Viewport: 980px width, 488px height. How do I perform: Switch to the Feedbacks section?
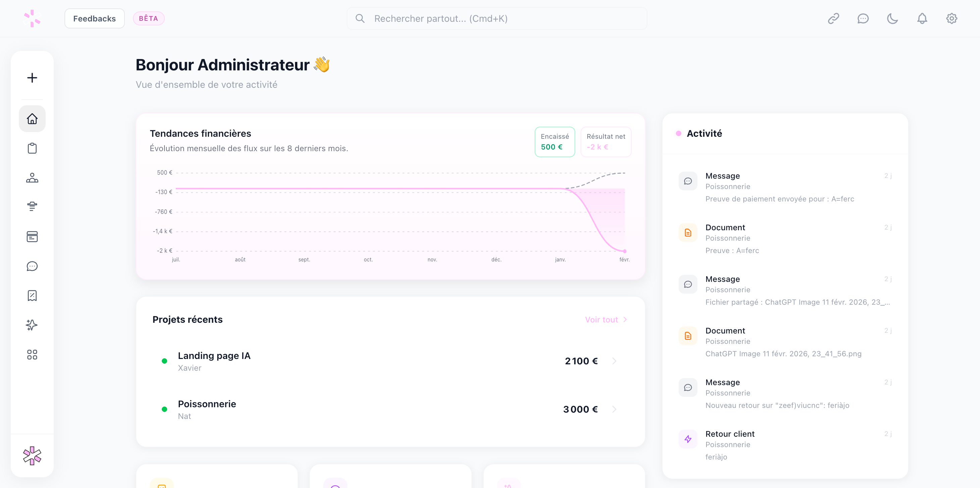[x=94, y=18]
